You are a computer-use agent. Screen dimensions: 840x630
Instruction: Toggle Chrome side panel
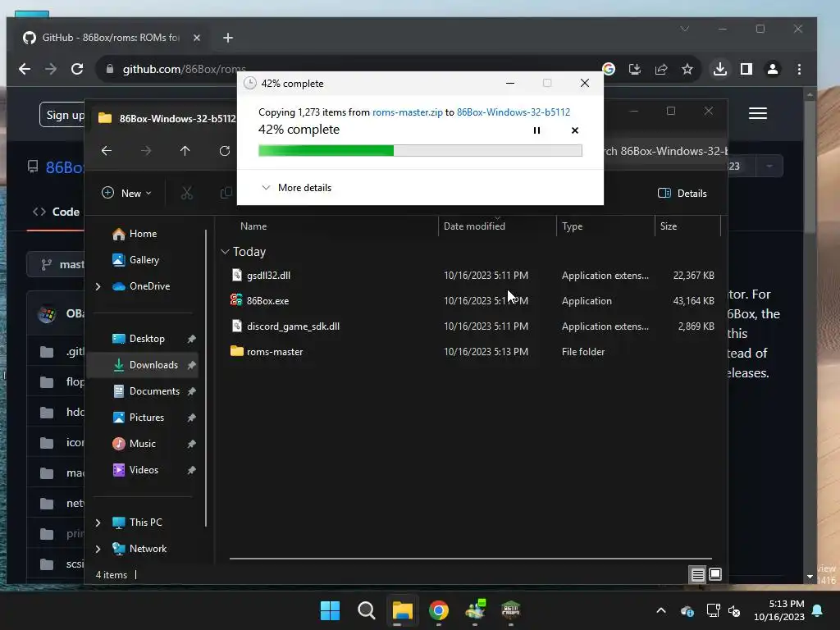point(746,69)
